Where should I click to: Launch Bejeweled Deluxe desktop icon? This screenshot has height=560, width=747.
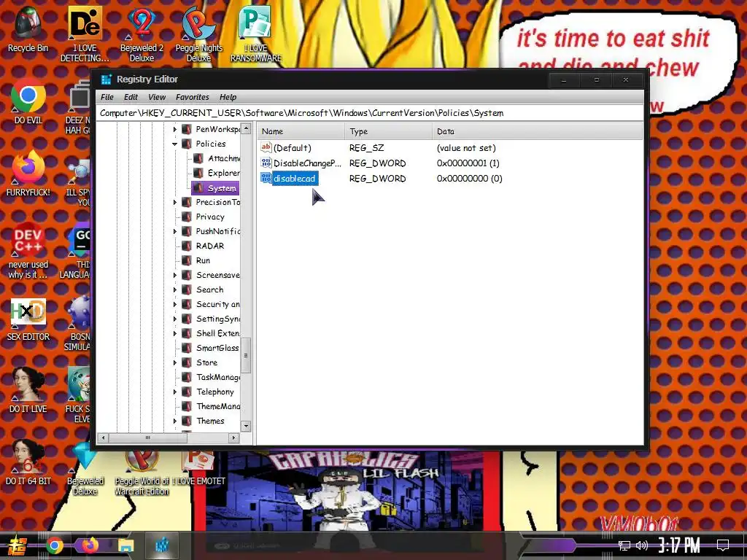pos(85,469)
